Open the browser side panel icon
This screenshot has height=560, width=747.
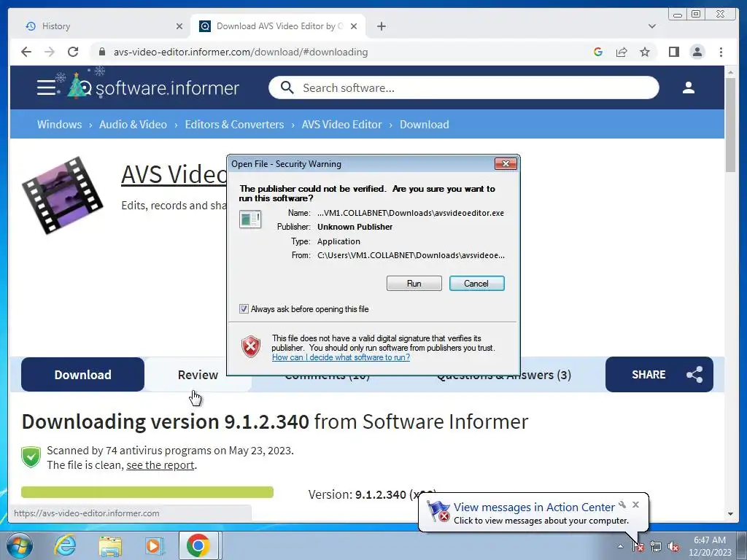(673, 52)
